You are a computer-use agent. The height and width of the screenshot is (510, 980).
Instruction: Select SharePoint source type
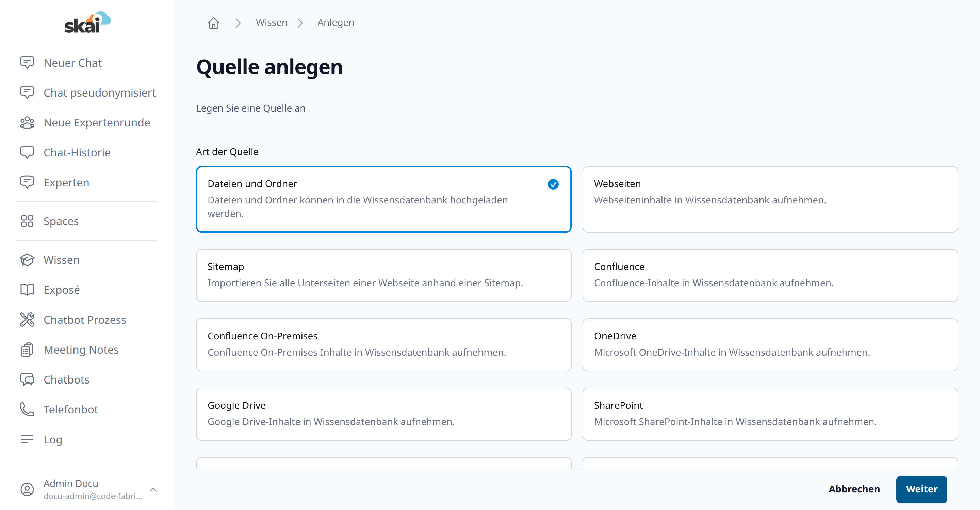coord(770,414)
